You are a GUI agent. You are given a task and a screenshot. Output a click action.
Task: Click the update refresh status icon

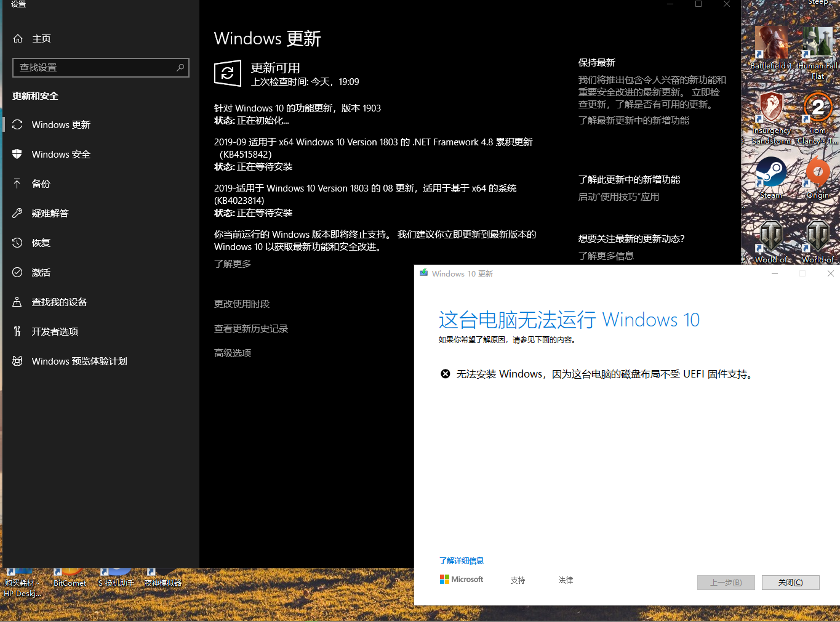[228, 73]
